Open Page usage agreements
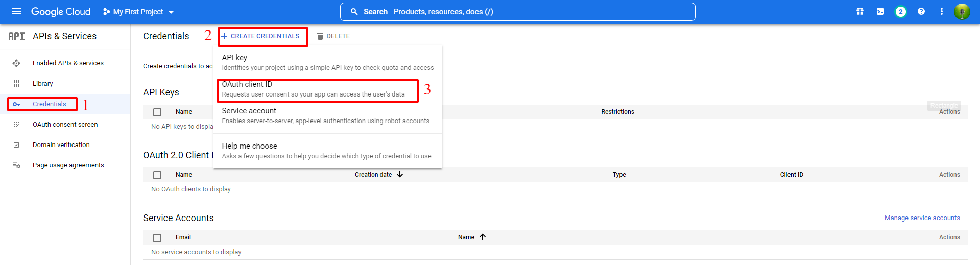The height and width of the screenshot is (265, 980). coord(68,165)
